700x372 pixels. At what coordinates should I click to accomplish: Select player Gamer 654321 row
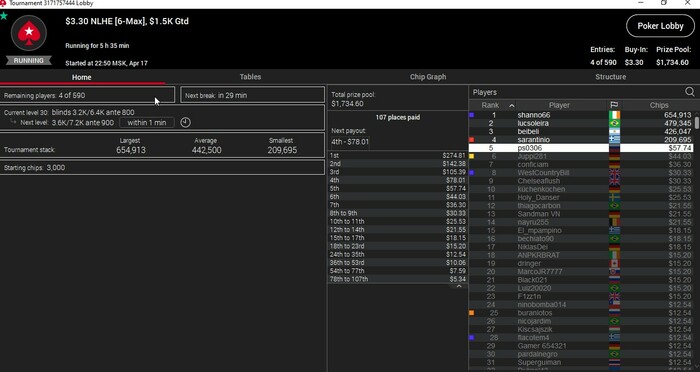[581, 346]
